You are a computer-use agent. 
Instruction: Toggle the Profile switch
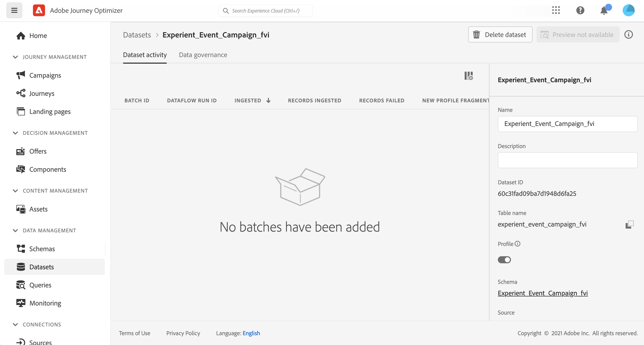click(x=504, y=260)
